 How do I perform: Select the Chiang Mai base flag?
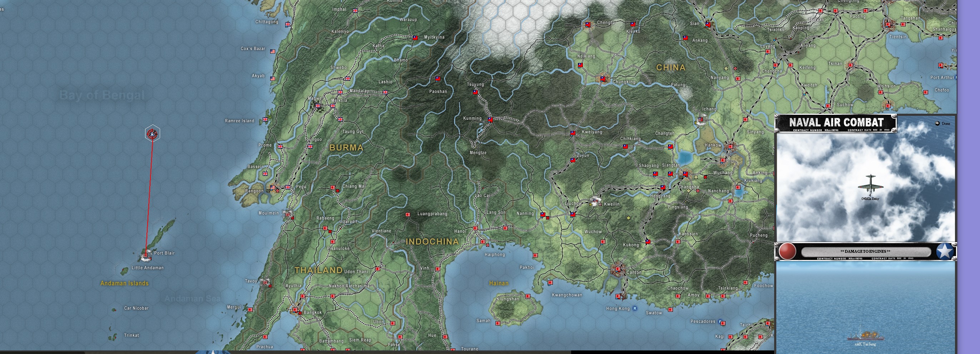click(x=332, y=187)
